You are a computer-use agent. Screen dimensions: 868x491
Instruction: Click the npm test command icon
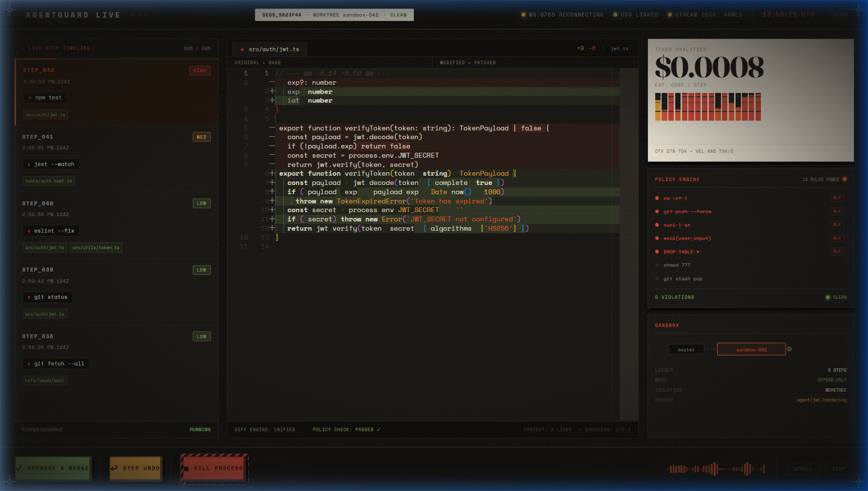tap(30, 98)
